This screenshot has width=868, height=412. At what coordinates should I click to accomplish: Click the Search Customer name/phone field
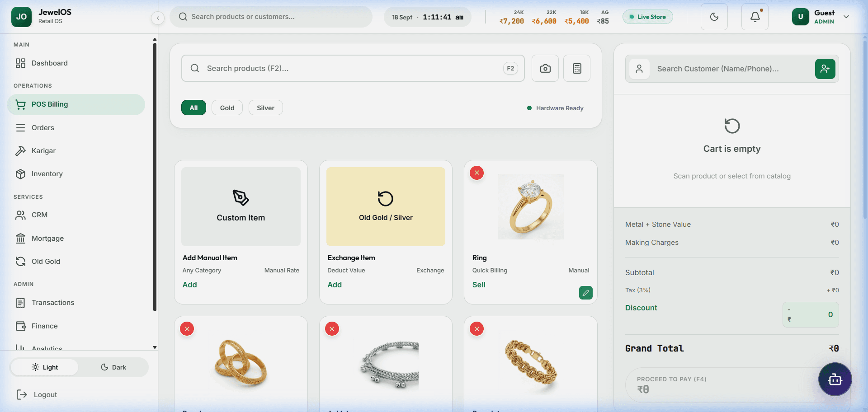tap(732, 69)
